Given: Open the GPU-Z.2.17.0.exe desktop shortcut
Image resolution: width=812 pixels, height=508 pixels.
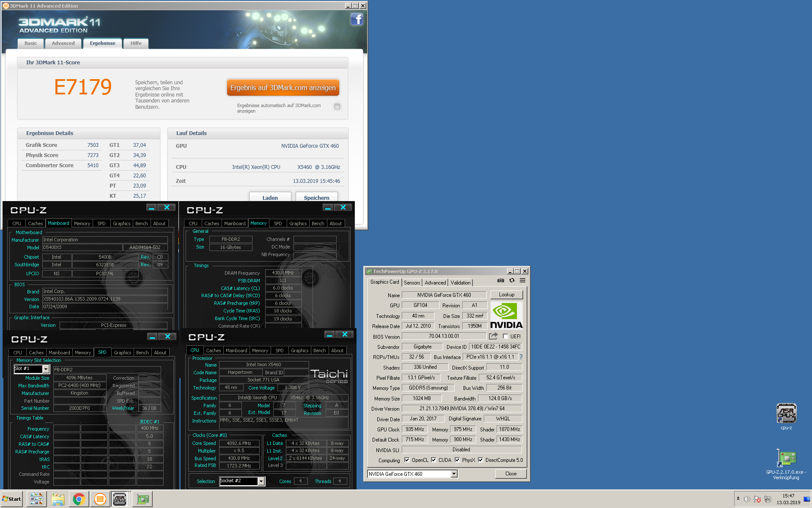Looking at the screenshot, I should [x=786, y=464].
